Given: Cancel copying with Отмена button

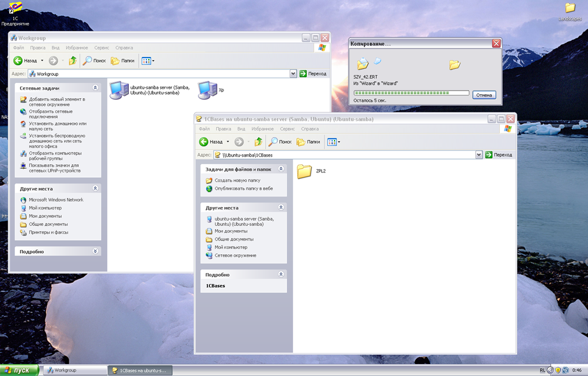Looking at the screenshot, I should [x=484, y=95].
